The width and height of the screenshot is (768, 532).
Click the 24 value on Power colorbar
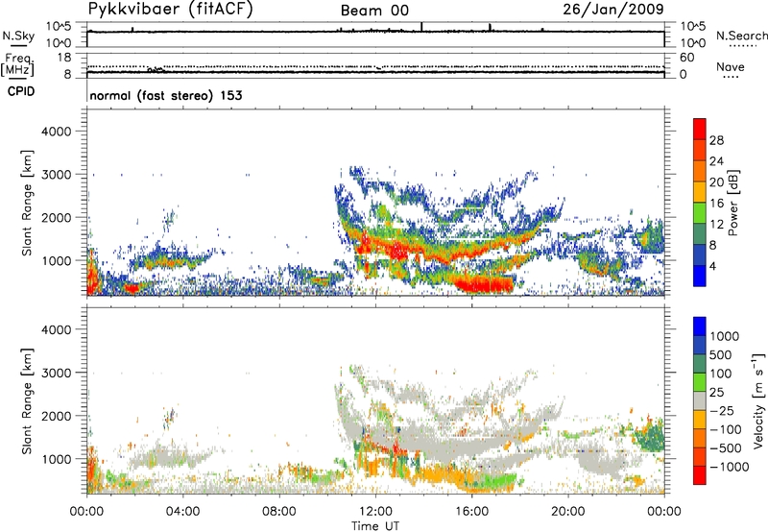[716, 161]
